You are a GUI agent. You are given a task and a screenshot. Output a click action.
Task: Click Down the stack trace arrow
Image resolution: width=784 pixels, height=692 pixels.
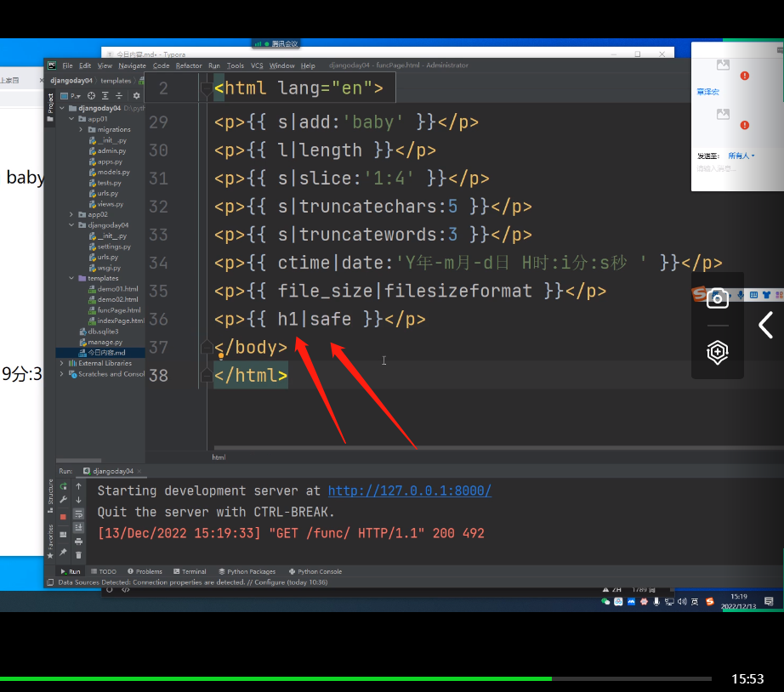78,500
